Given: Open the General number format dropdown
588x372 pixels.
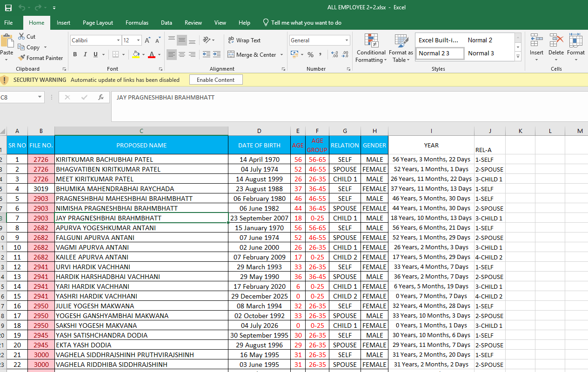Looking at the screenshot, I should click(x=347, y=40).
